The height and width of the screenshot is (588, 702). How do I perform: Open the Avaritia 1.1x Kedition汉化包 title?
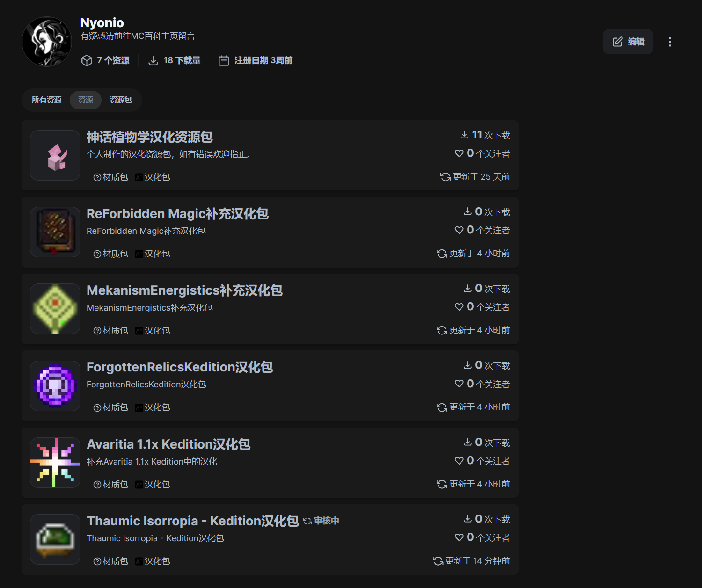coord(168,444)
